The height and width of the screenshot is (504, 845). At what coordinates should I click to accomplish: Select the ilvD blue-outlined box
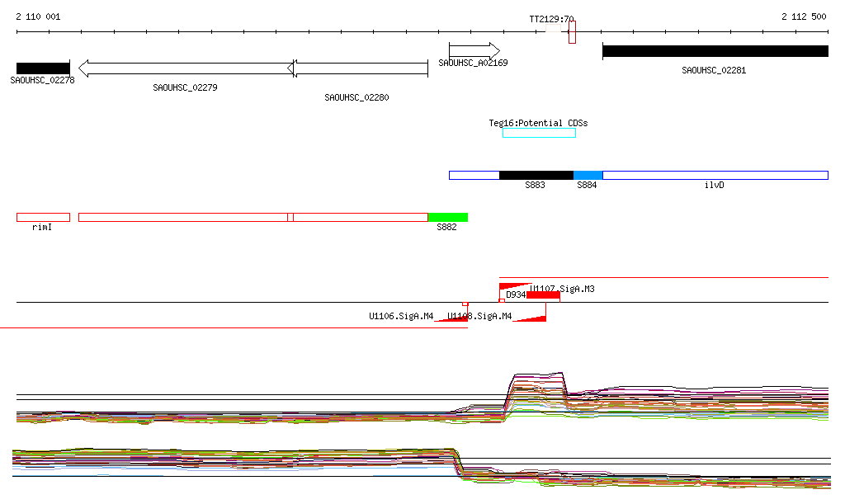tap(715, 175)
